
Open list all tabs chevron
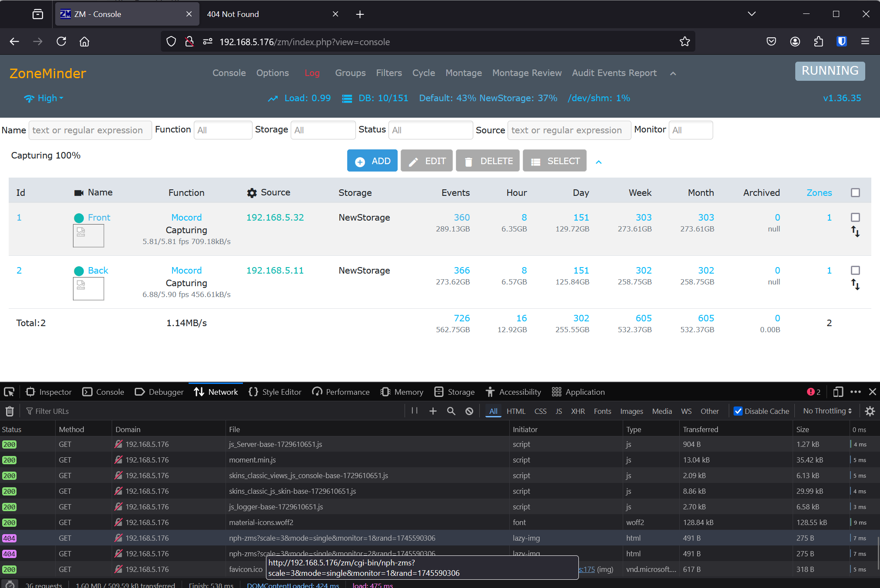[752, 14]
